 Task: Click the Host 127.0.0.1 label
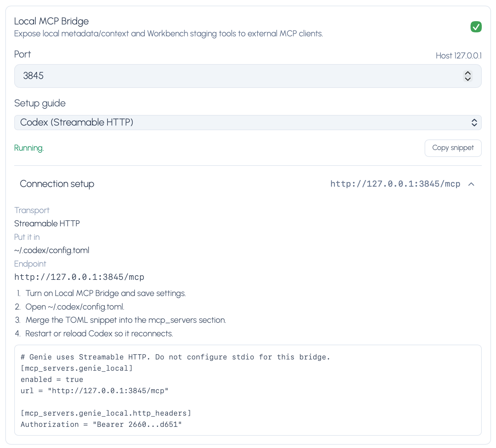point(459,56)
